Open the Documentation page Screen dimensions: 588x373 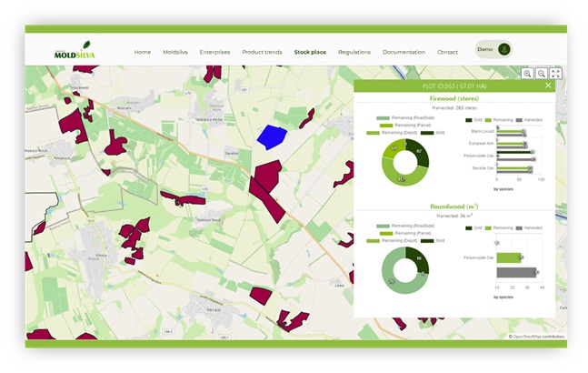click(404, 52)
